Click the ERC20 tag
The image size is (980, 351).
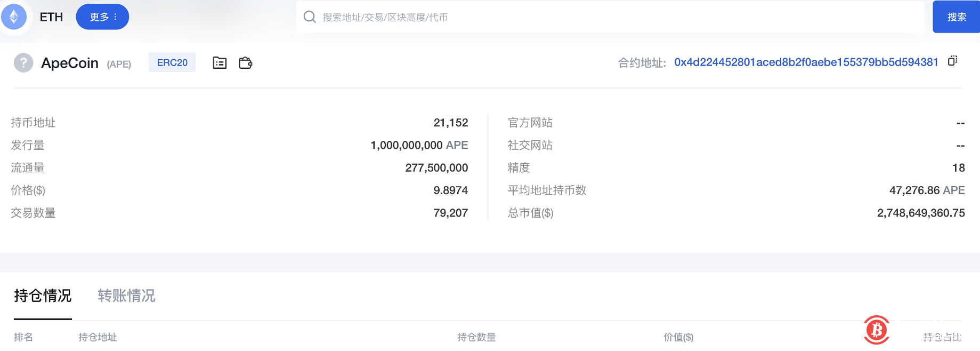pos(172,62)
